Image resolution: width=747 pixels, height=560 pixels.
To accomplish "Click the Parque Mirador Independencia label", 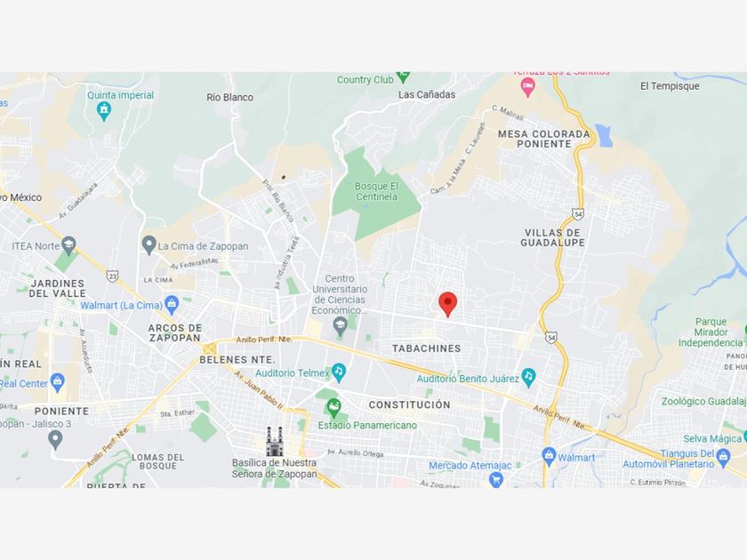I will (711, 332).
